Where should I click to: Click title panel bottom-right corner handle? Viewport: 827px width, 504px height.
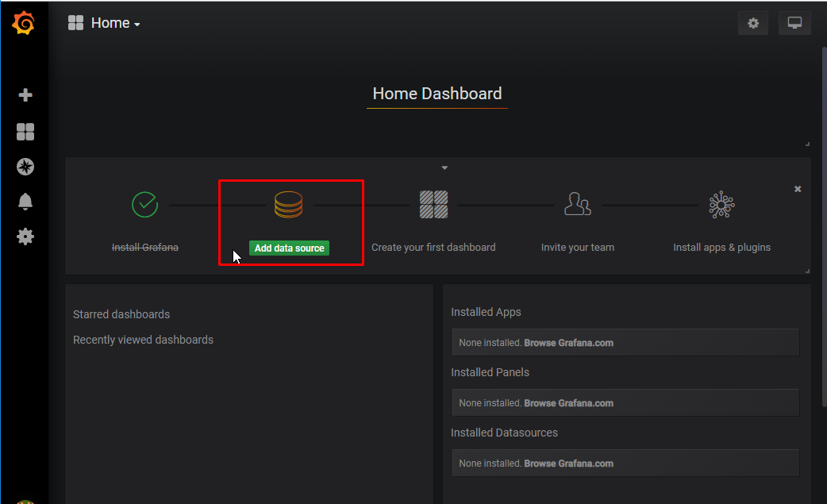click(807, 144)
